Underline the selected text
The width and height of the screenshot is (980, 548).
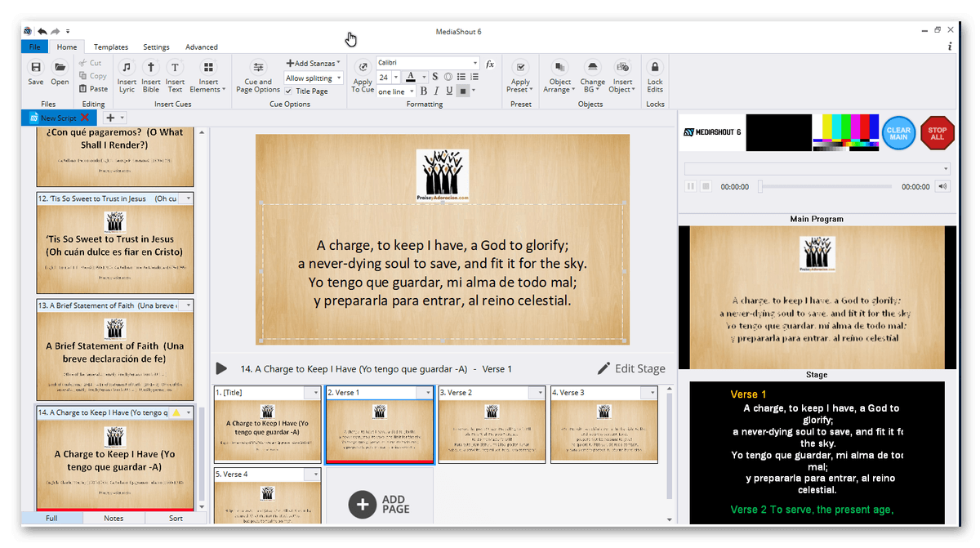point(449,91)
